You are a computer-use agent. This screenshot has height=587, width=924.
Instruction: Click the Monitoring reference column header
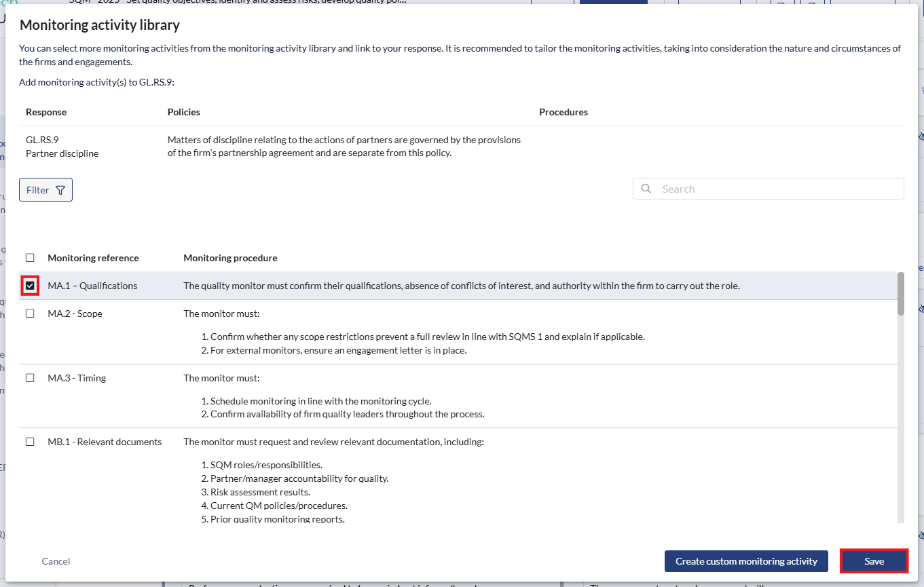(93, 258)
